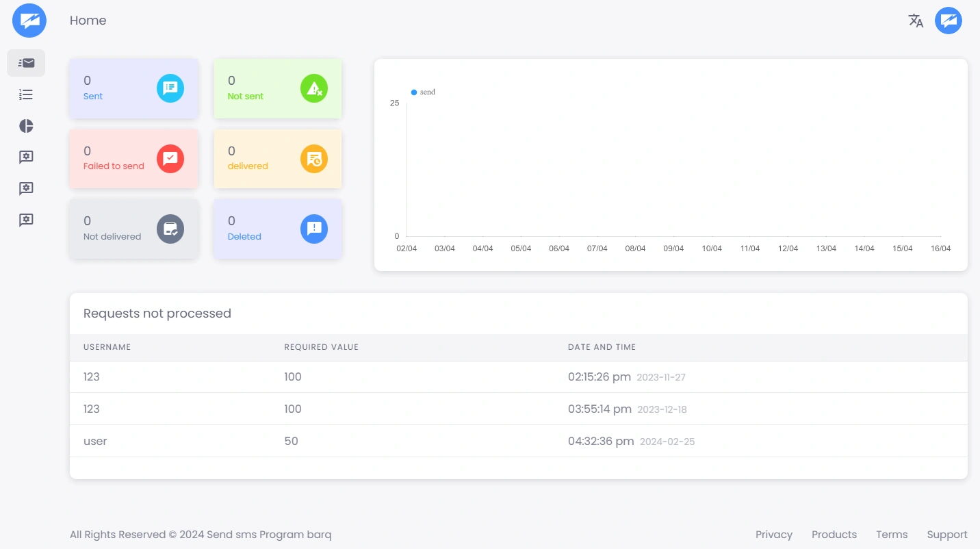Click the Deleted label text

[244, 237]
